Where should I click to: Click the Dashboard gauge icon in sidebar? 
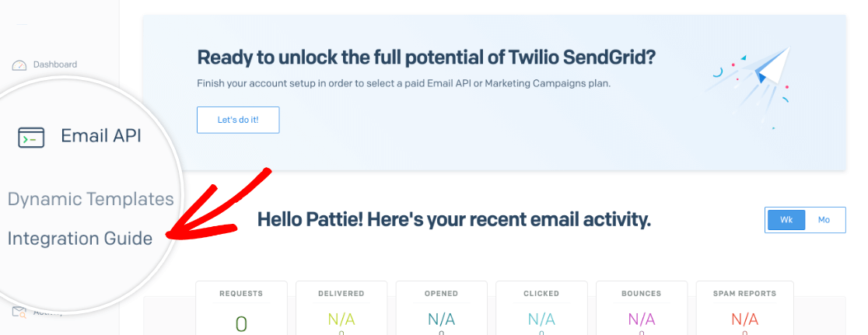(19, 65)
